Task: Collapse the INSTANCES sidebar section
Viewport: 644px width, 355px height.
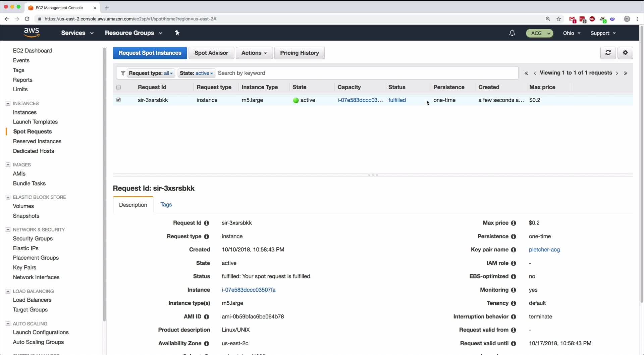Action: pyautogui.click(x=8, y=103)
